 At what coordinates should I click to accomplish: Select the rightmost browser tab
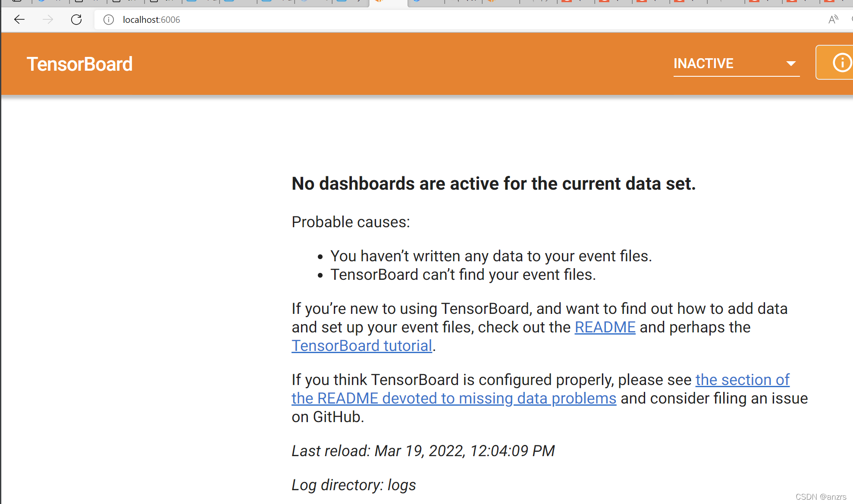(837, 3)
